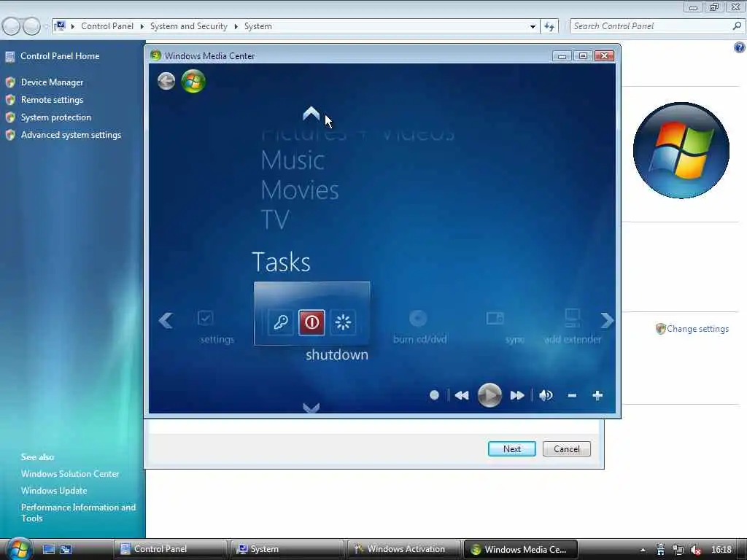This screenshot has width=747, height=560.
Task: Switch to Windows Activation taskbar button
Action: [x=403, y=549]
